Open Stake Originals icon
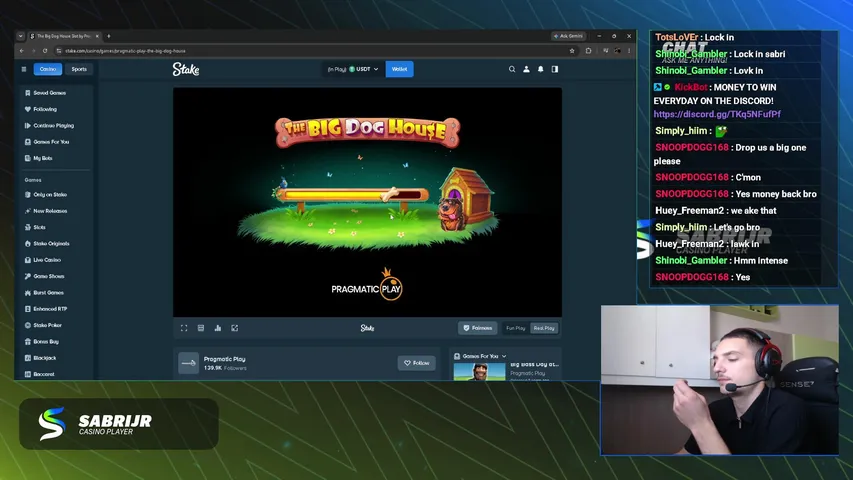 click(x=28, y=243)
